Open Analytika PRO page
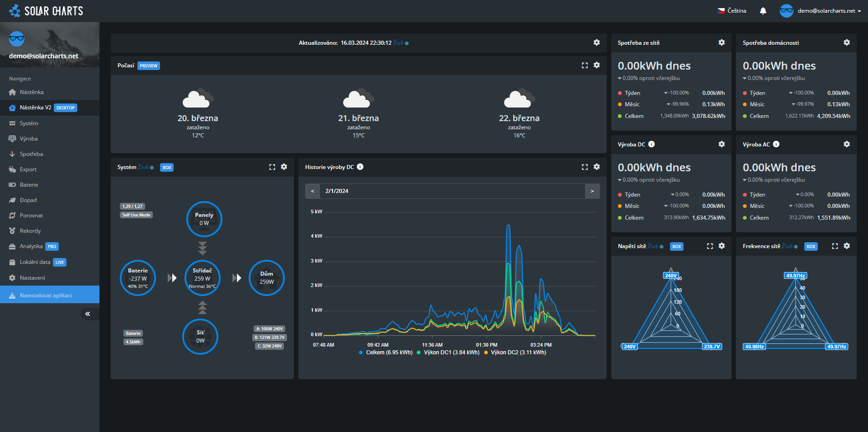 [x=50, y=246]
